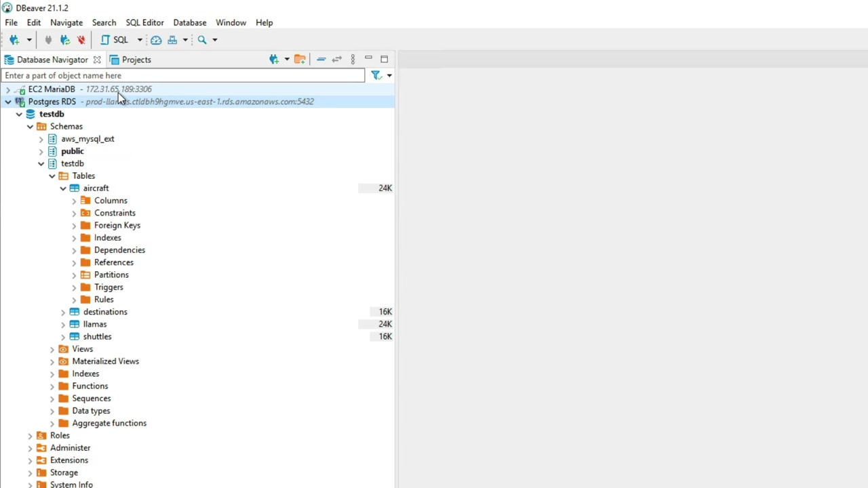This screenshot has height=488, width=868.
Task: Click the blue filter funnel icon
Action: click(x=376, y=75)
